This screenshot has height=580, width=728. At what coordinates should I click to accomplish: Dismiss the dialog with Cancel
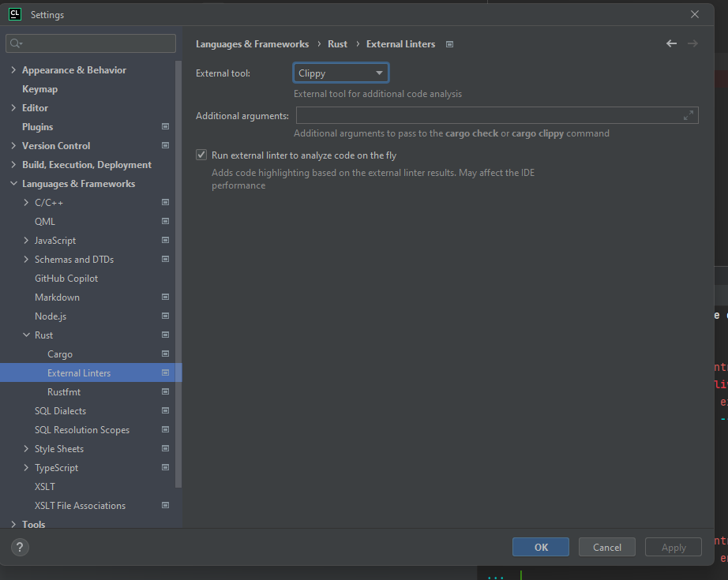click(x=606, y=547)
